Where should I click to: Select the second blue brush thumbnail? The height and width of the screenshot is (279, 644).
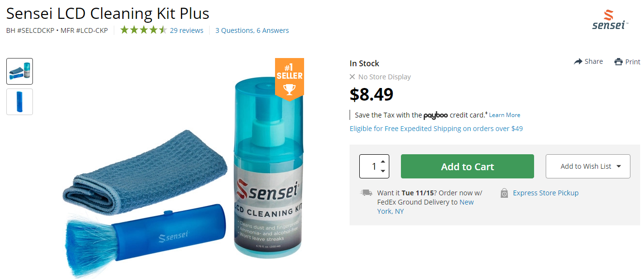[x=20, y=102]
